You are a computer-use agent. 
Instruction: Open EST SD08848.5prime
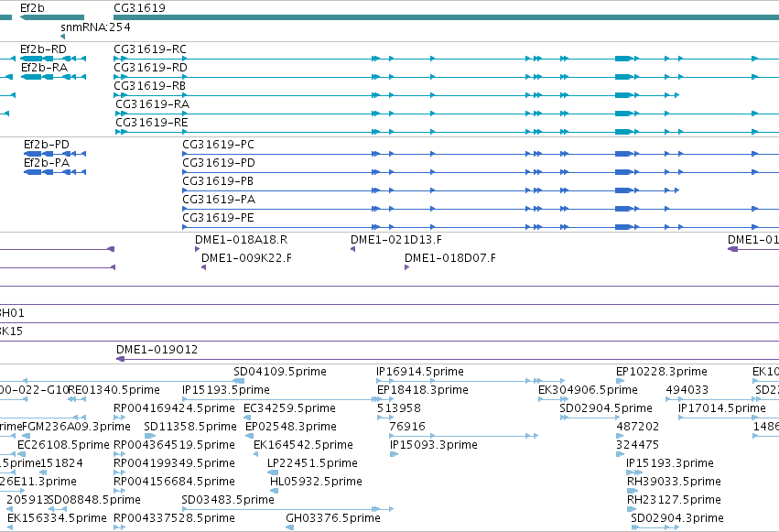point(94,500)
